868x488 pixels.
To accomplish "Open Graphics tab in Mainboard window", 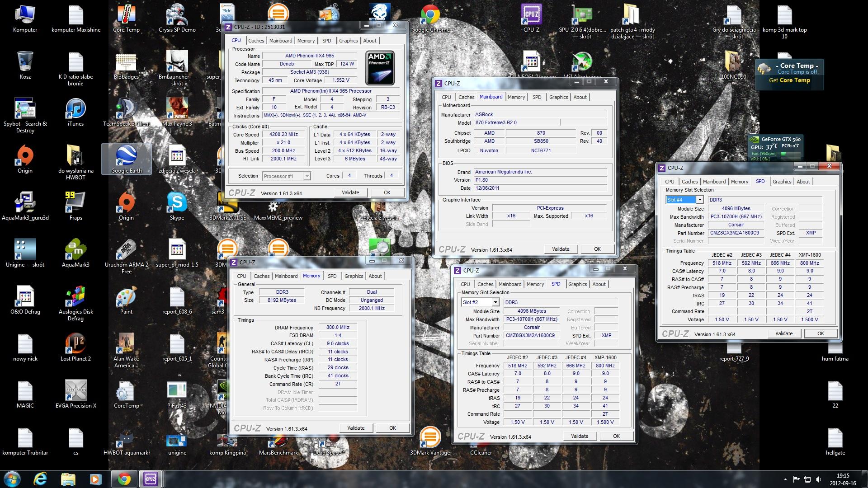I will tap(558, 97).
